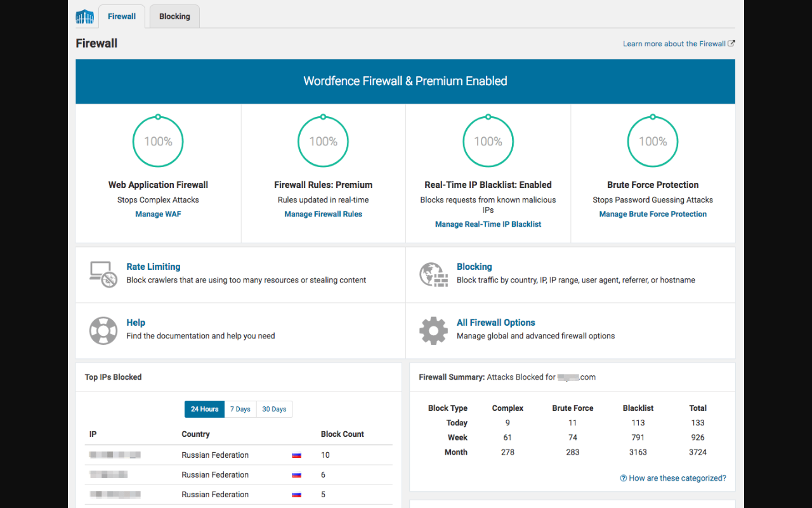Viewport: 812px width, 508px height.
Task: Click the question icon beside How are these categorized
Action: [x=624, y=478]
